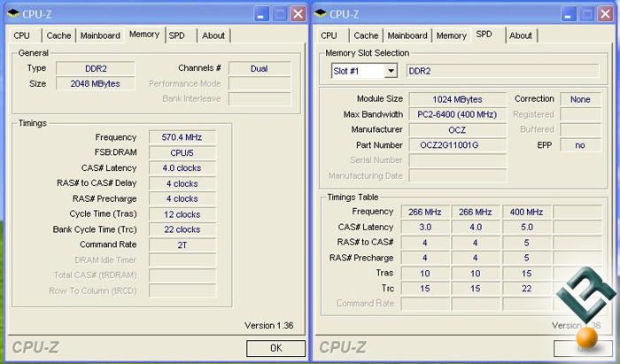Image resolution: width=620 pixels, height=364 pixels.
Task: Open the Cache tab in the right CPU-Z window
Action: coord(366,35)
